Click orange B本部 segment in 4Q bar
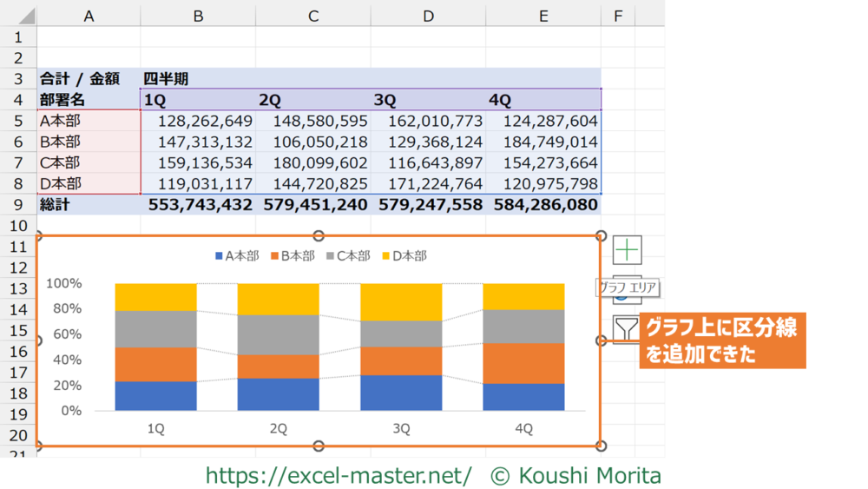868x489 pixels. point(523,363)
